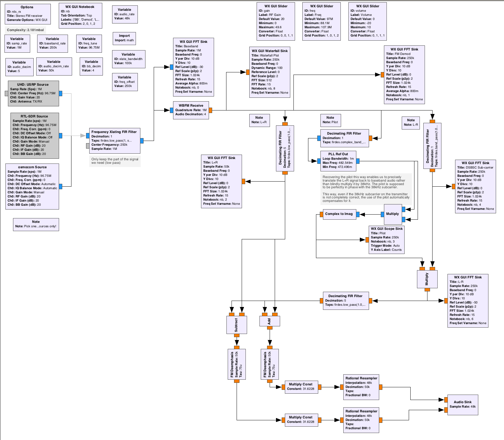The width and height of the screenshot is (504, 440).
Task: Select the upper Rational Resampler block
Action: point(361,387)
